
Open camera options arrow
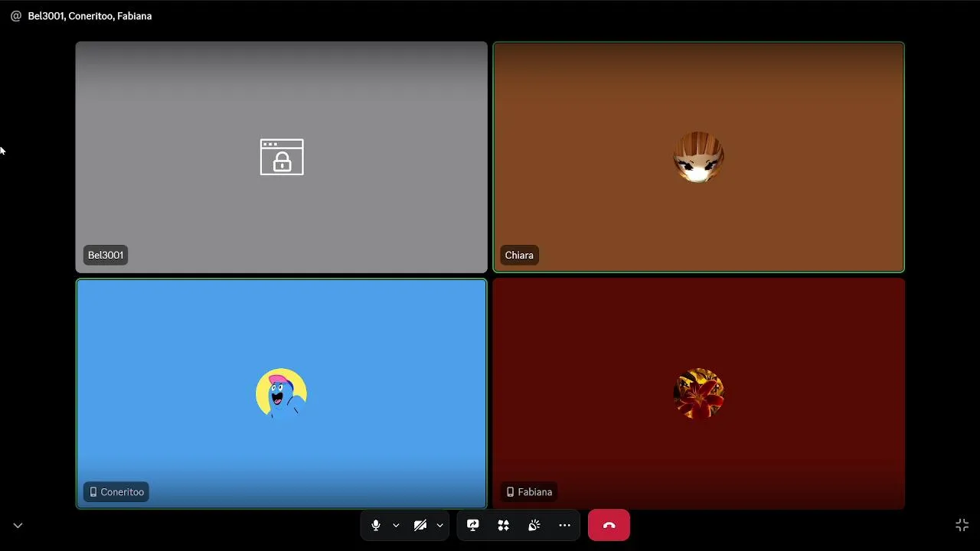[x=439, y=526]
